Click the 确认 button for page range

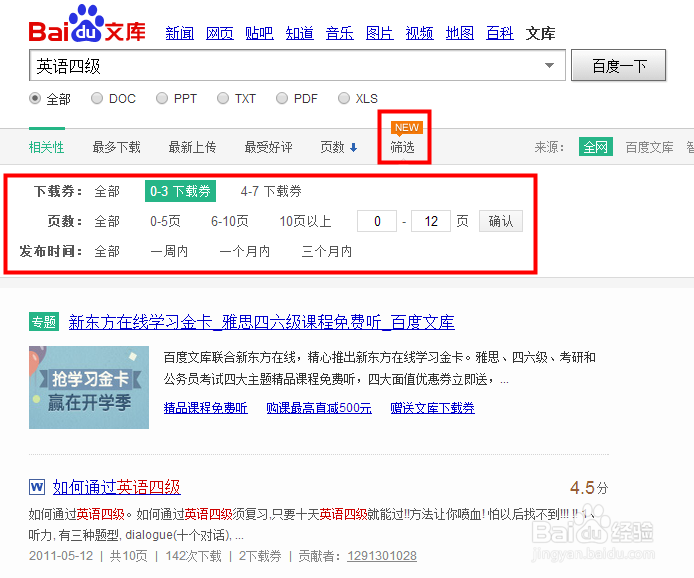[x=501, y=221]
